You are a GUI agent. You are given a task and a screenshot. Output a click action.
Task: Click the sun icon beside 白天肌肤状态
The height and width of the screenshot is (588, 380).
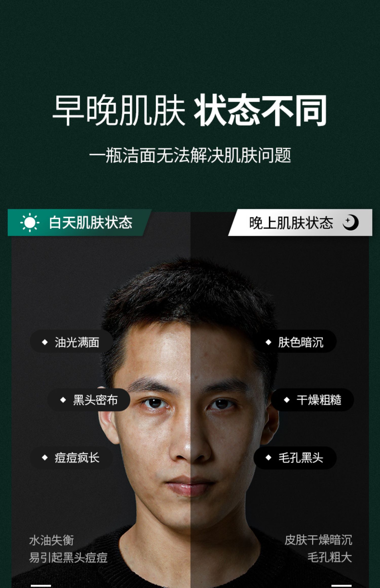tap(30, 223)
